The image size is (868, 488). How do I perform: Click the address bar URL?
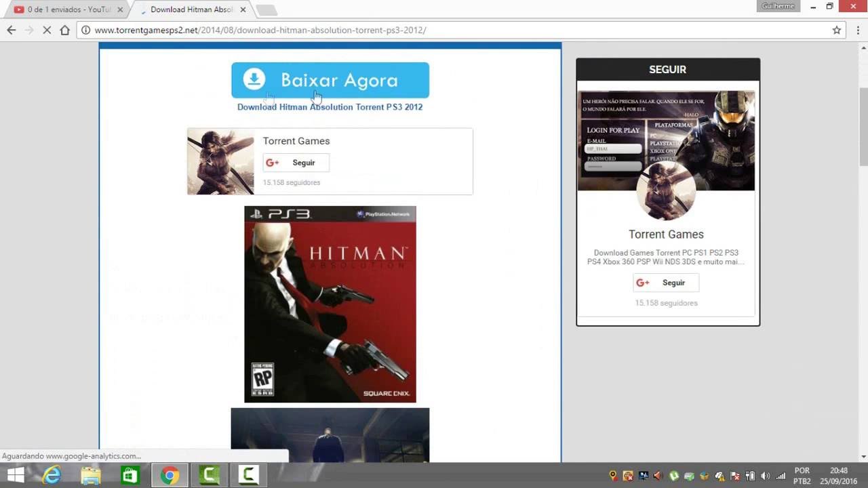click(x=260, y=30)
